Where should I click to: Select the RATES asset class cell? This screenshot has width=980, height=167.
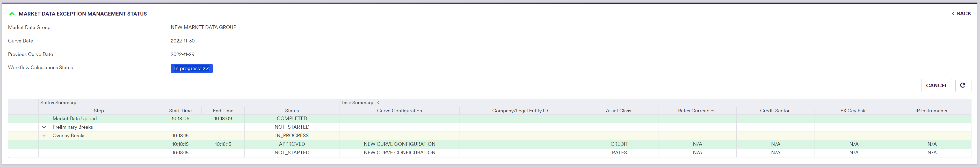(619, 153)
